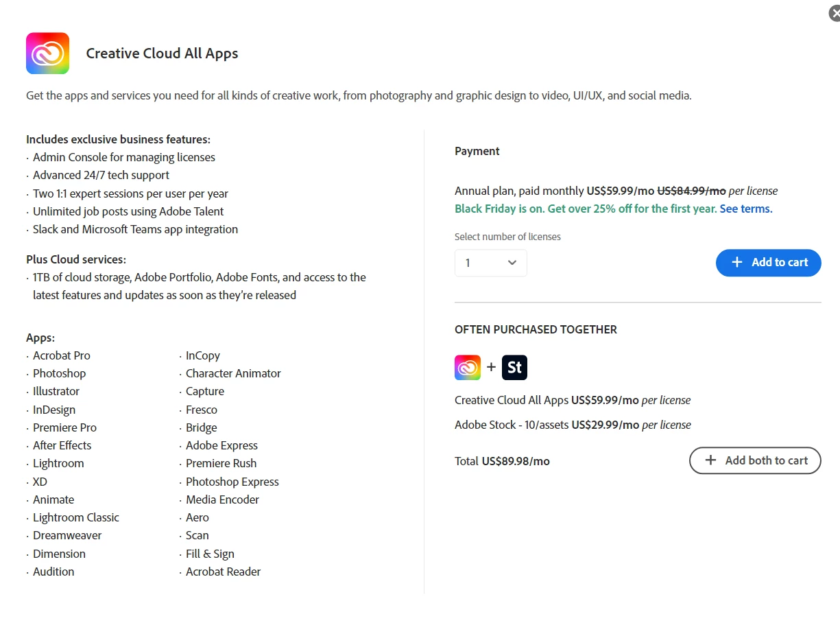Image resolution: width=840 pixels, height=623 pixels.
Task: Click the Payment heading
Action: pyautogui.click(x=477, y=151)
